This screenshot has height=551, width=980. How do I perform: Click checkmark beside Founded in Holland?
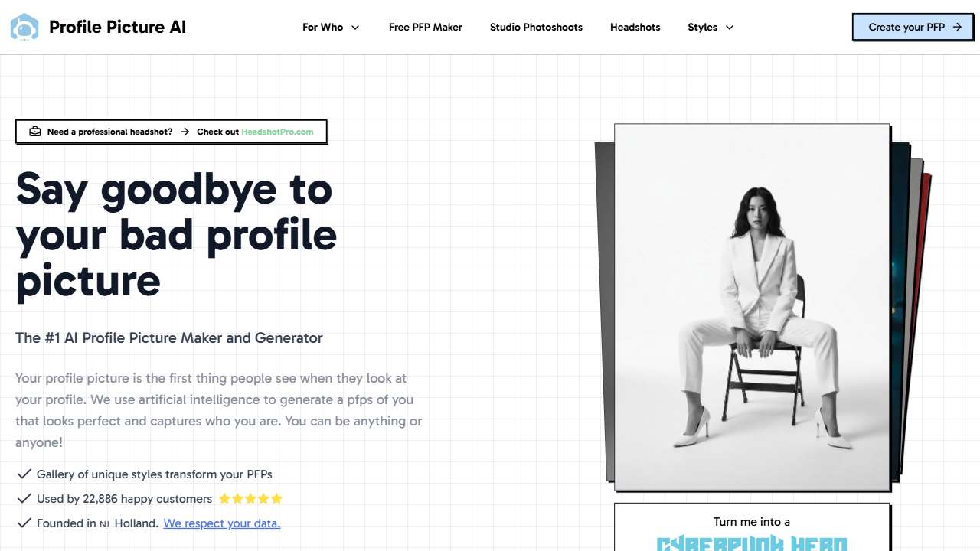(x=24, y=523)
